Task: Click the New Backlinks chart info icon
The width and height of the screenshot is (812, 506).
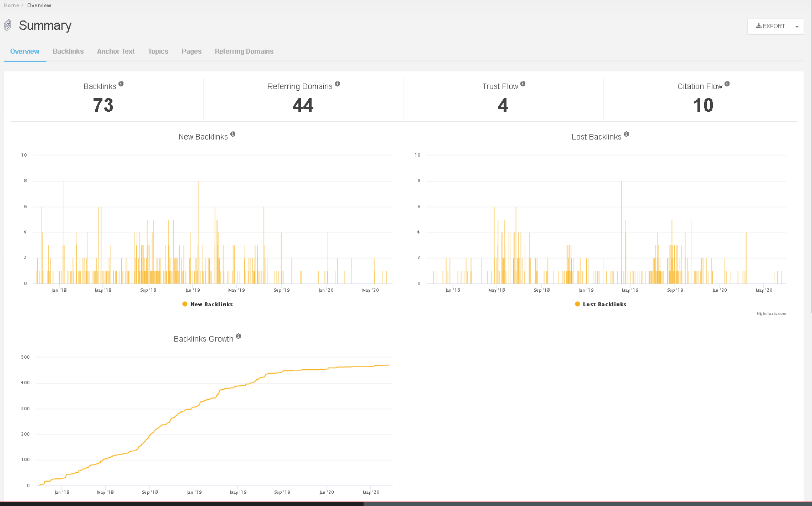Action: coord(233,135)
